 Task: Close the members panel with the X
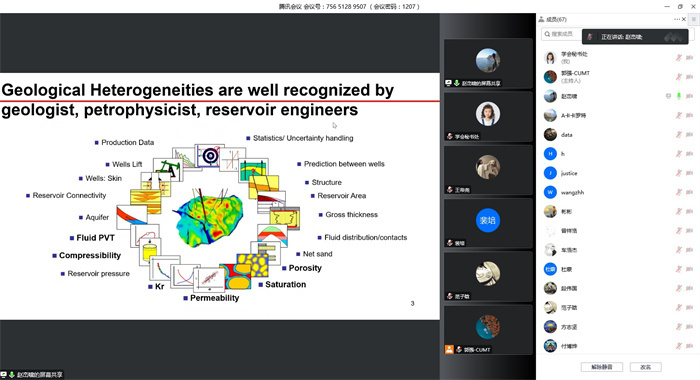tap(684, 19)
